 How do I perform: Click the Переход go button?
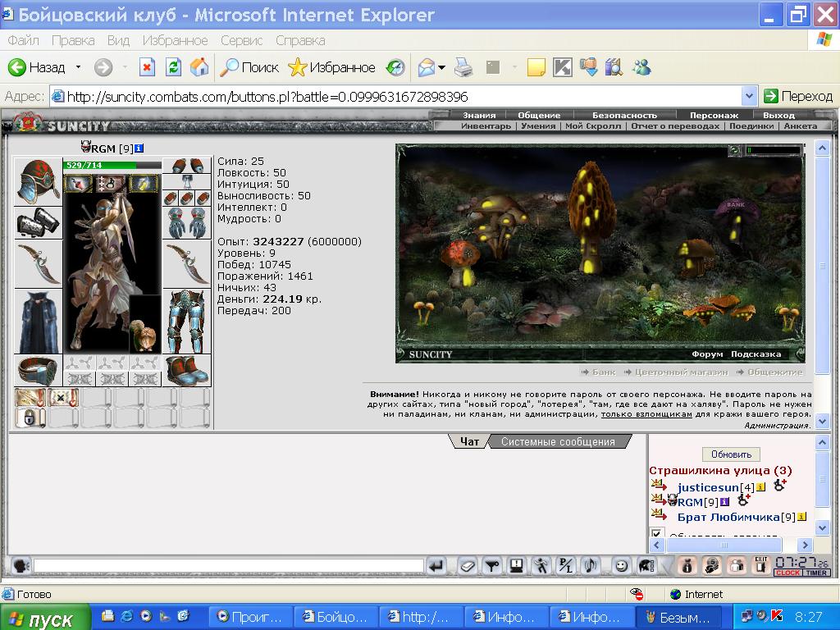[x=798, y=97]
